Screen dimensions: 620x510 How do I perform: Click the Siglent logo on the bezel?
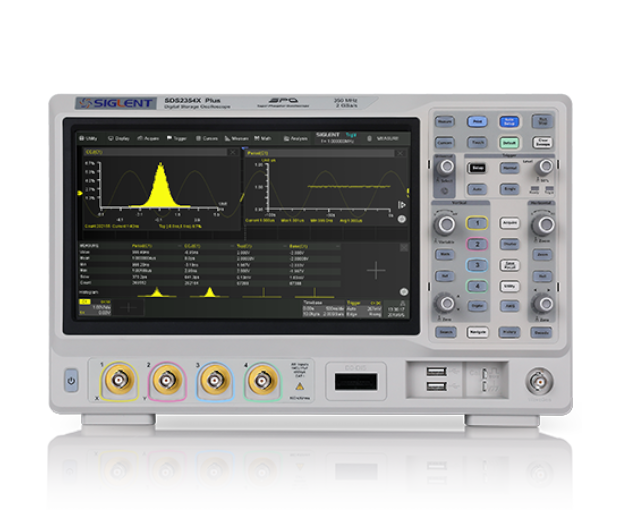[103, 103]
